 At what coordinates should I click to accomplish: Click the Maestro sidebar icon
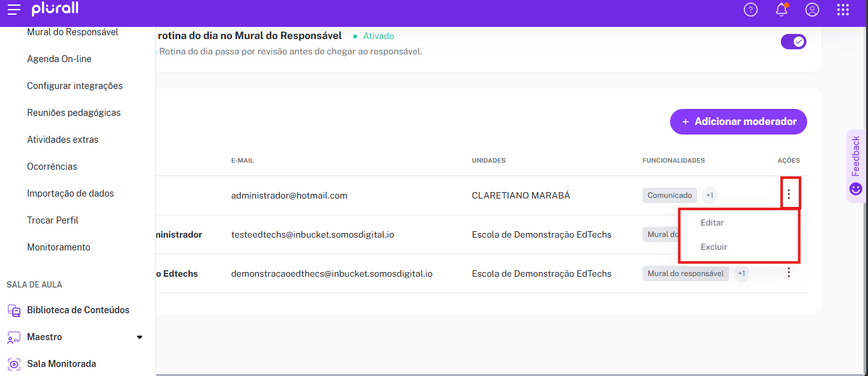click(x=14, y=337)
